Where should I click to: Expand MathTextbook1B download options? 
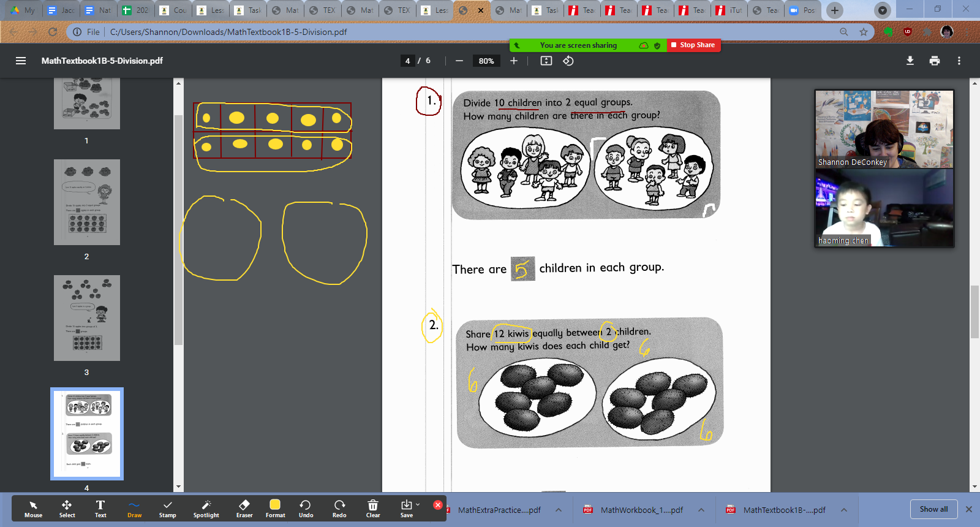point(844,510)
